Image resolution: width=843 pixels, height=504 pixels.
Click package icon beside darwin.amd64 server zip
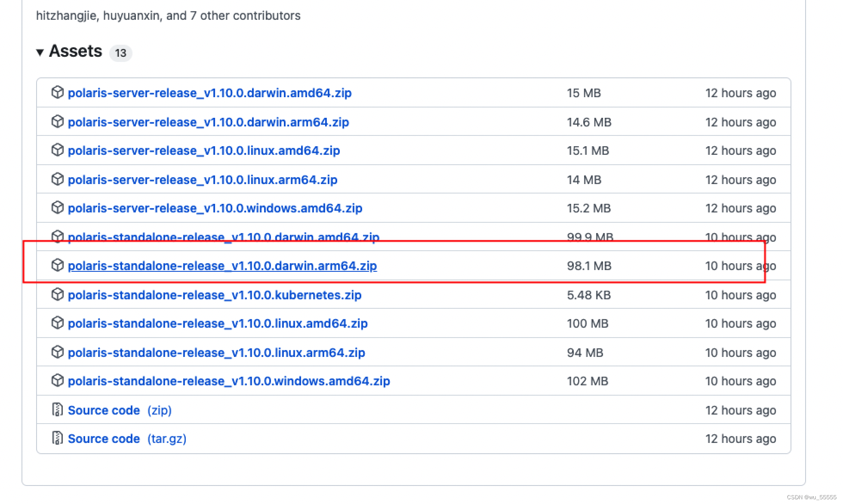pos(57,92)
